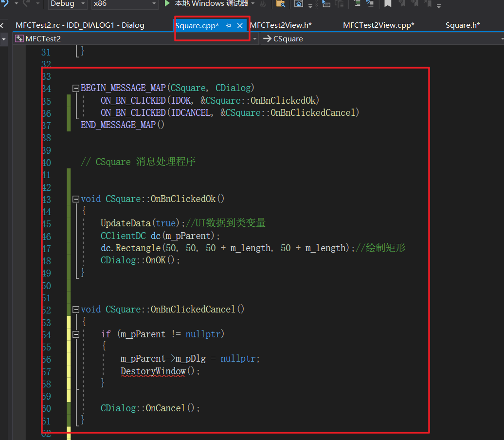Viewport: 504px width, 440px height.
Task: Click the //绘制矩形 comment
Action: coord(380,248)
